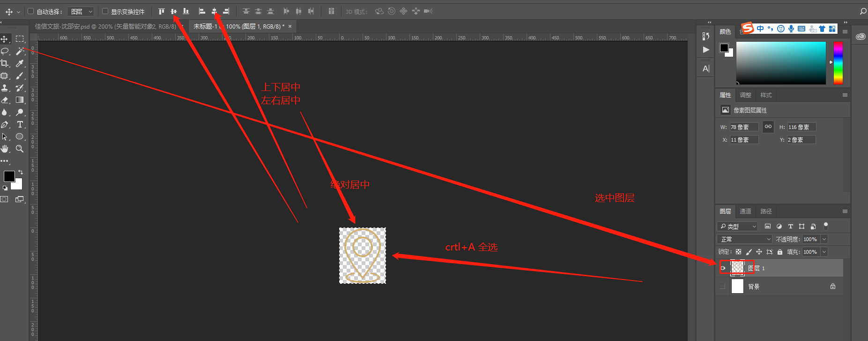Enable the 显示变换控件 checkbox
The width and height of the screenshot is (868, 341).
pos(105,11)
